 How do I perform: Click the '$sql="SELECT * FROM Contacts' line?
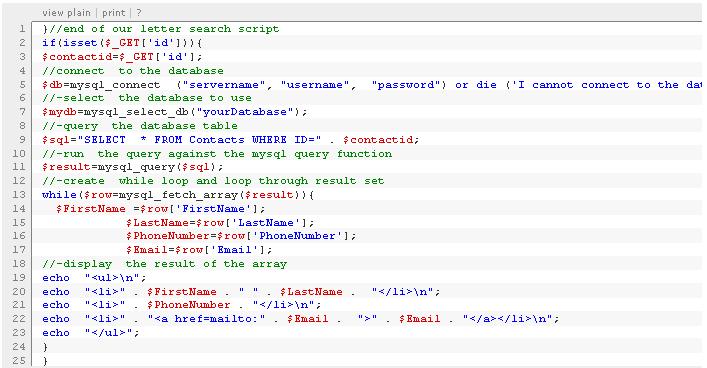230,140
